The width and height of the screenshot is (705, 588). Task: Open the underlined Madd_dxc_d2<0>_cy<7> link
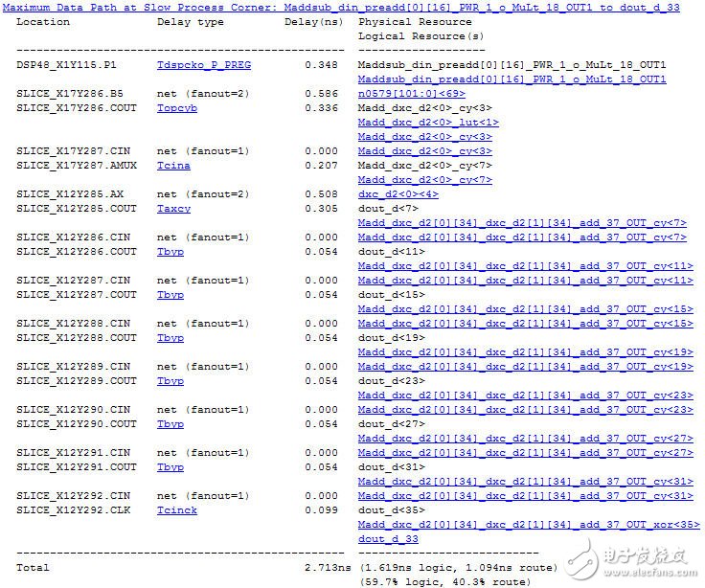point(424,180)
